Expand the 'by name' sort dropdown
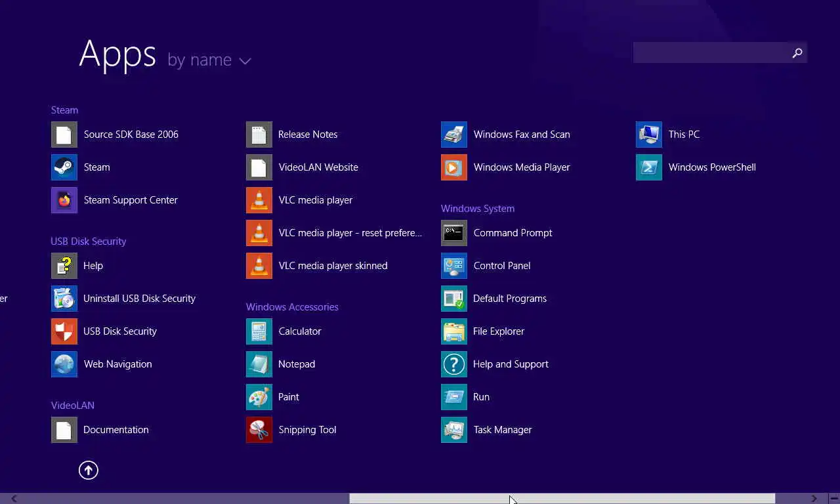Image resolution: width=840 pixels, height=504 pixels. click(209, 60)
